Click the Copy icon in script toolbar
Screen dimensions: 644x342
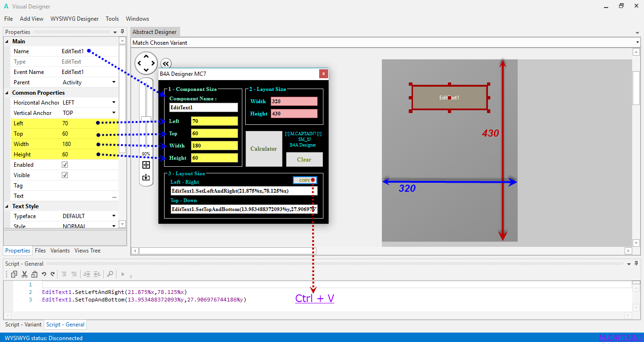tap(14, 274)
